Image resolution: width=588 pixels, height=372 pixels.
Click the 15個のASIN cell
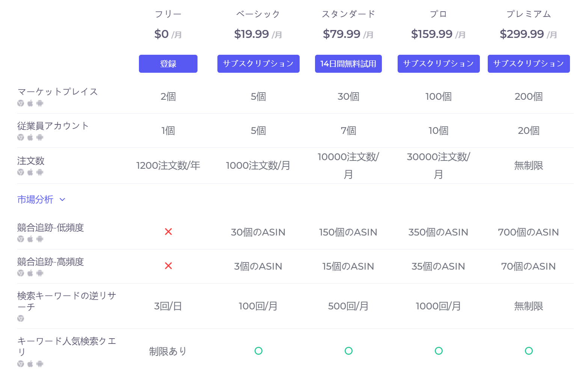coord(348,266)
